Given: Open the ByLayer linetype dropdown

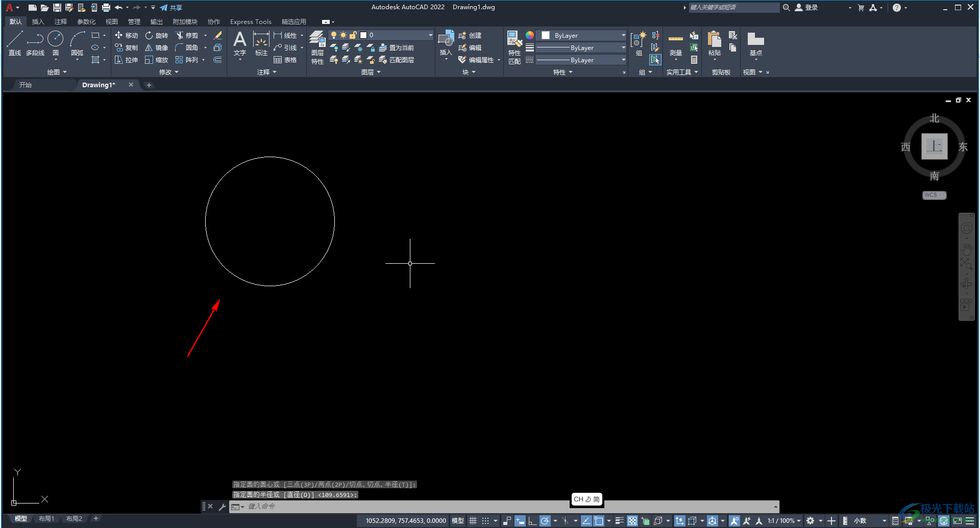Looking at the screenshot, I should click(x=581, y=60).
